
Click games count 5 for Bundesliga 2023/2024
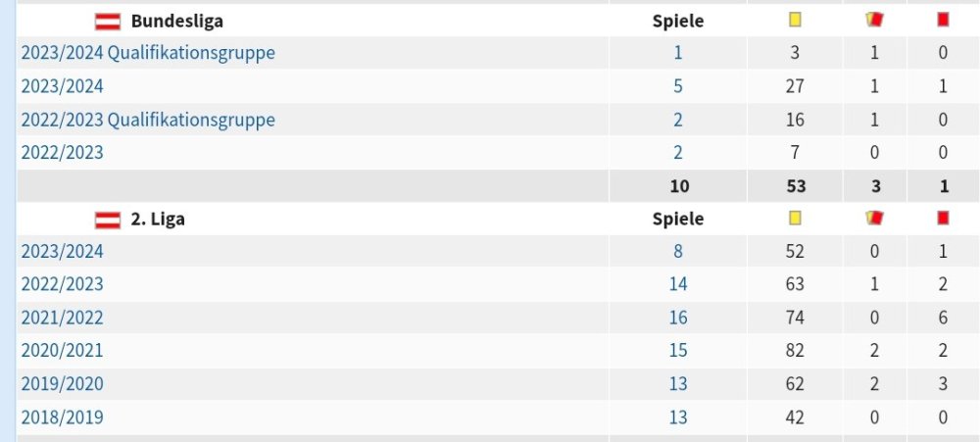pyautogui.click(x=678, y=86)
